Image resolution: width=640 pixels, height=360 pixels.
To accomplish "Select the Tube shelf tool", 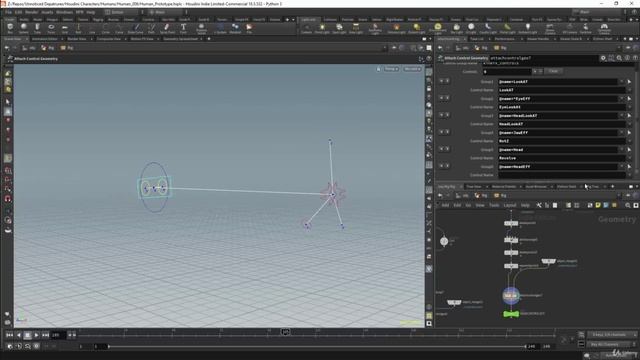I will tap(37, 28).
